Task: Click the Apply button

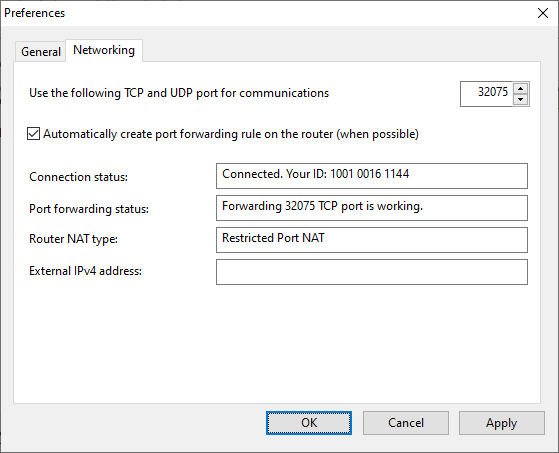Action: 502,423
